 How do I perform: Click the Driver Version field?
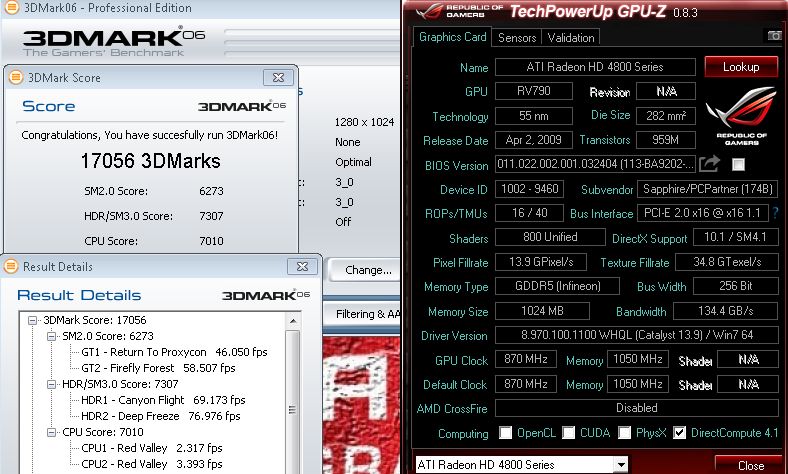click(x=637, y=335)
